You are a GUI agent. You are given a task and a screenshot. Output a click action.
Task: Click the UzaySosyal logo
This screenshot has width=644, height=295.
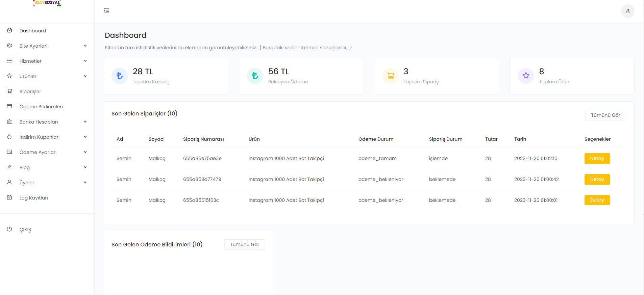47,3
